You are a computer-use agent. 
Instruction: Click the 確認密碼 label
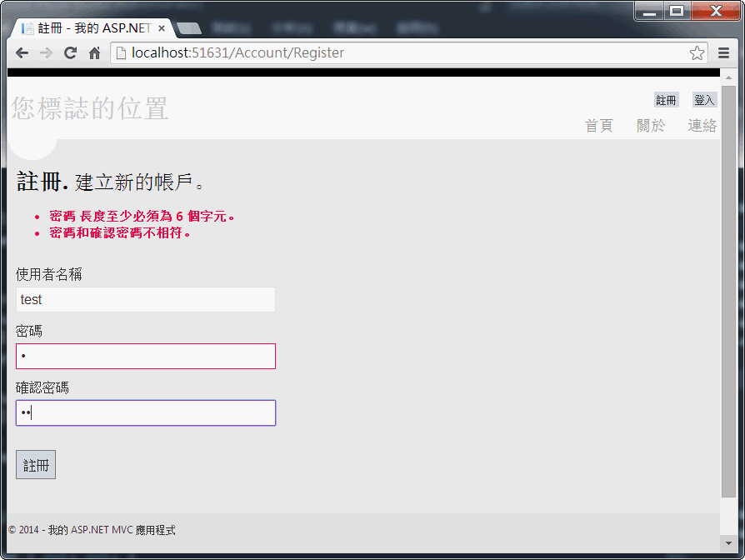42,387
